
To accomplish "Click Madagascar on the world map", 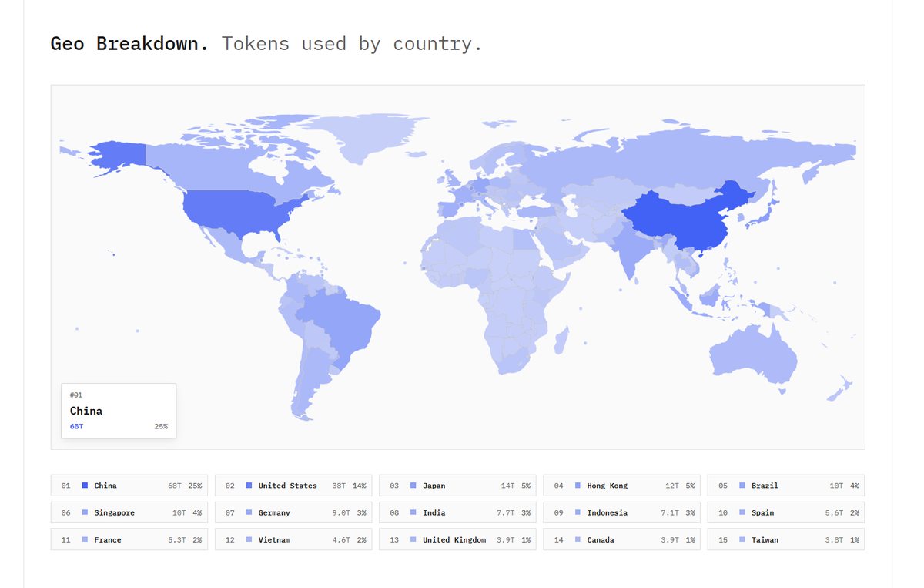I will click(561, 339).
